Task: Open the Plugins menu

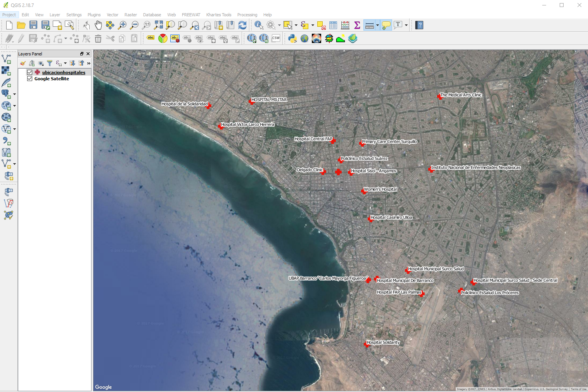Action: coord(94,15)
